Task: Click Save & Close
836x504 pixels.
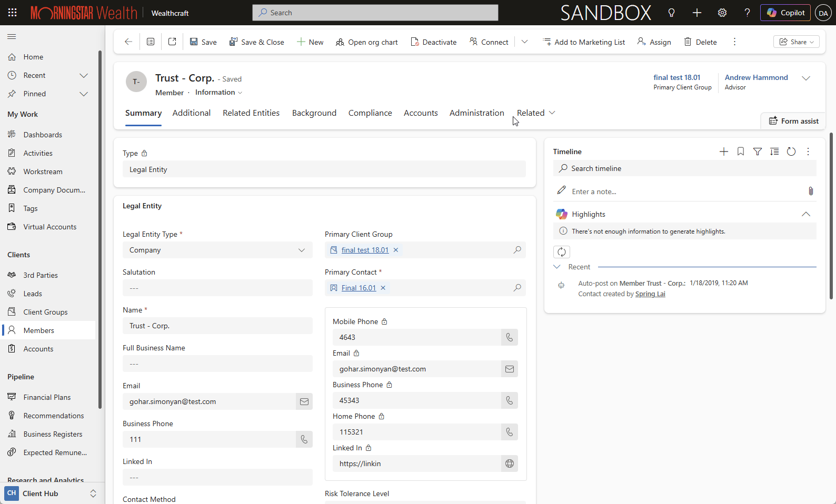Action: click(x=256, y=42)
